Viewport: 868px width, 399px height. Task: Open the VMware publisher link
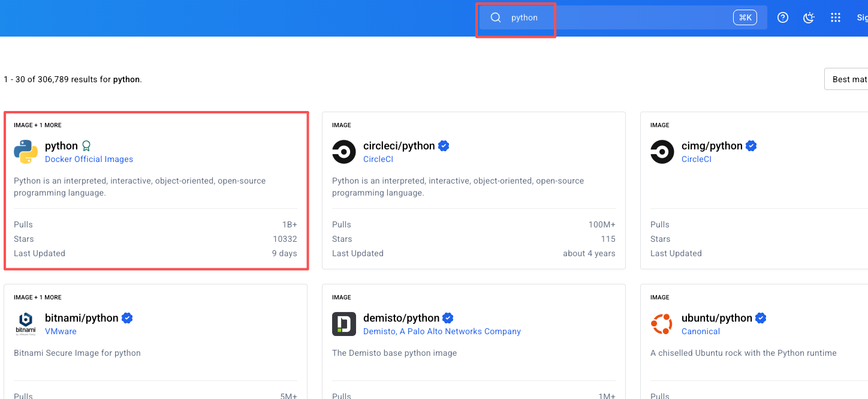pyautogui.click(x=61, y=331)
